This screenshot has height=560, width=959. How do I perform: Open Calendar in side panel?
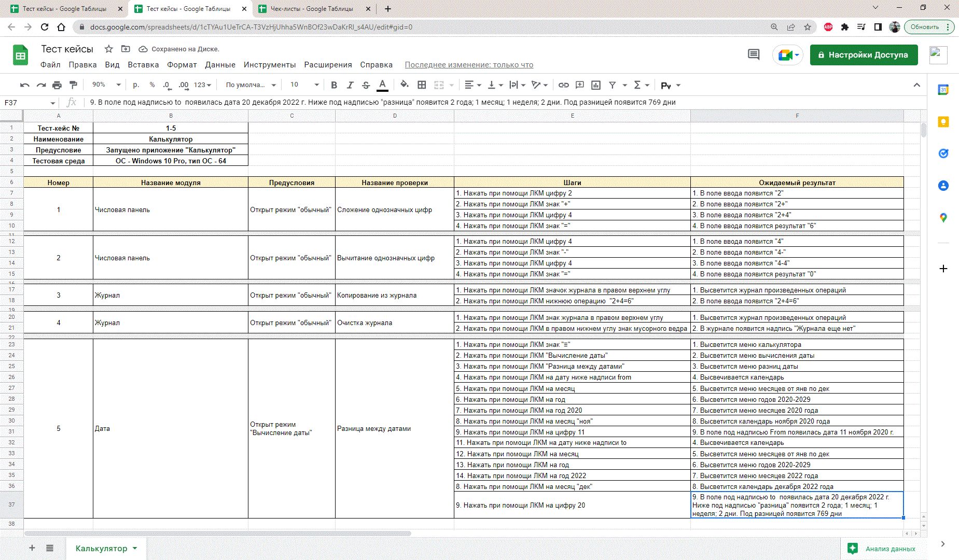coord(943,90)
